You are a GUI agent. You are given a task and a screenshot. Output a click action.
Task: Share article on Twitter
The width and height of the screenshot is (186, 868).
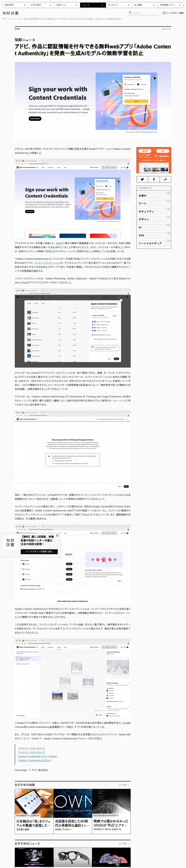coord(142,179)
